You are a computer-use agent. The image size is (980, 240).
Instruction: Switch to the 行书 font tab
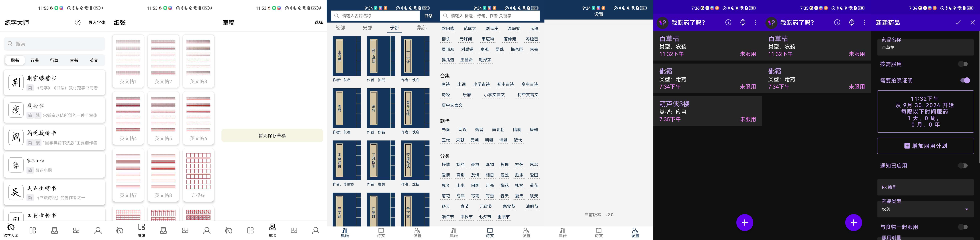click(x=35, y=60)
